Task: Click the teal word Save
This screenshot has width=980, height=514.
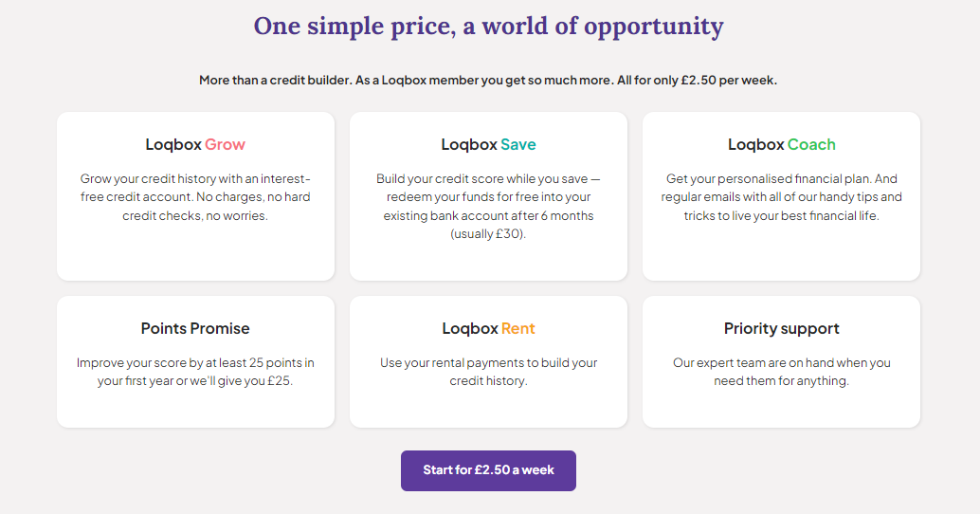Action: coord(517,145)
